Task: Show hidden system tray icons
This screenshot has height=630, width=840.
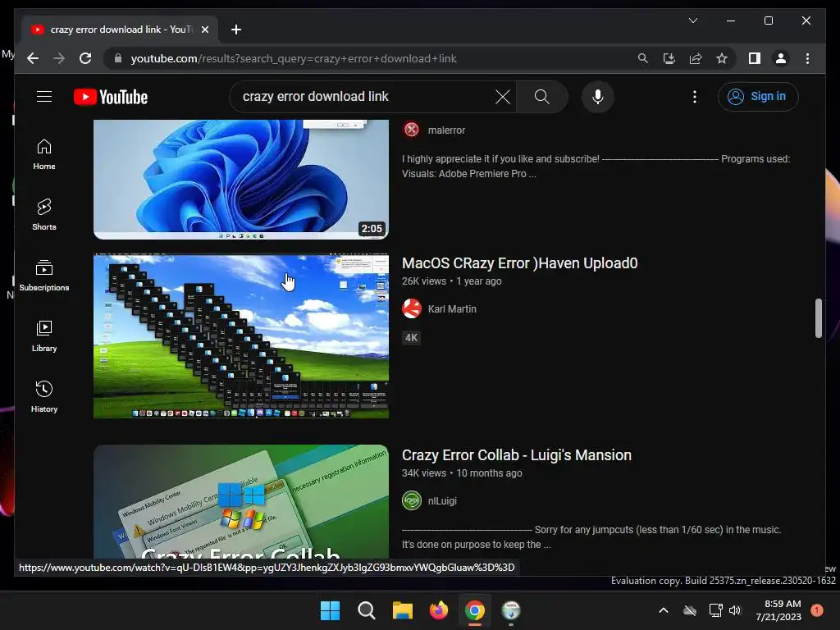Action: 663,610
